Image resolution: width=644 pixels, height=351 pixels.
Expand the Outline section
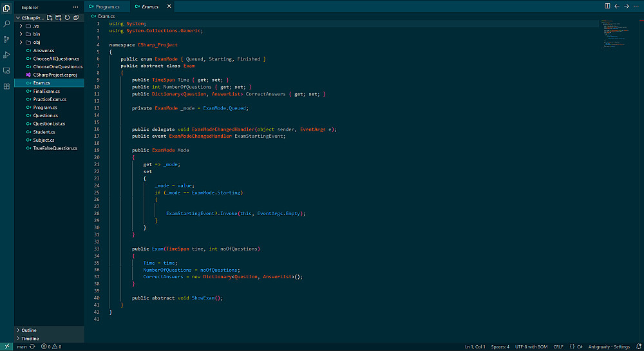29,330
